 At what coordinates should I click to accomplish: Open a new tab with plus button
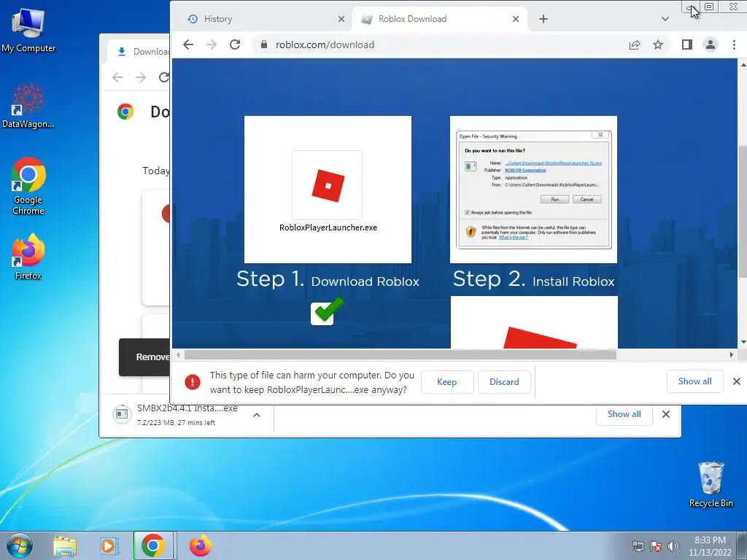pos(543,19)
